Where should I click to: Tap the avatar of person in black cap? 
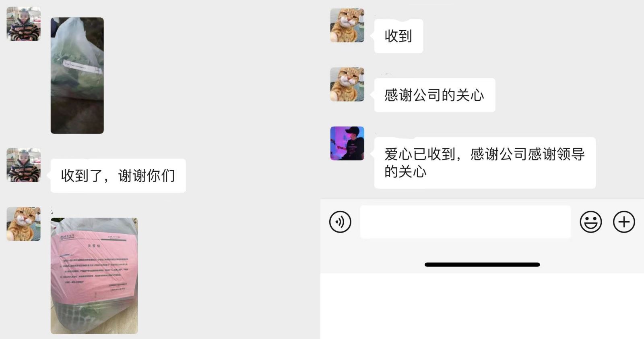(347, 144)
